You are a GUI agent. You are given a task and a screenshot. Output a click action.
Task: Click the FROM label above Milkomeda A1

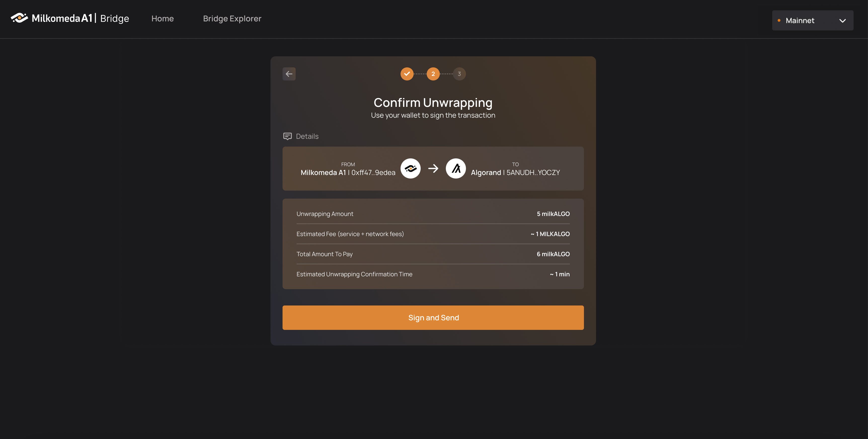[x=348, y=164]
